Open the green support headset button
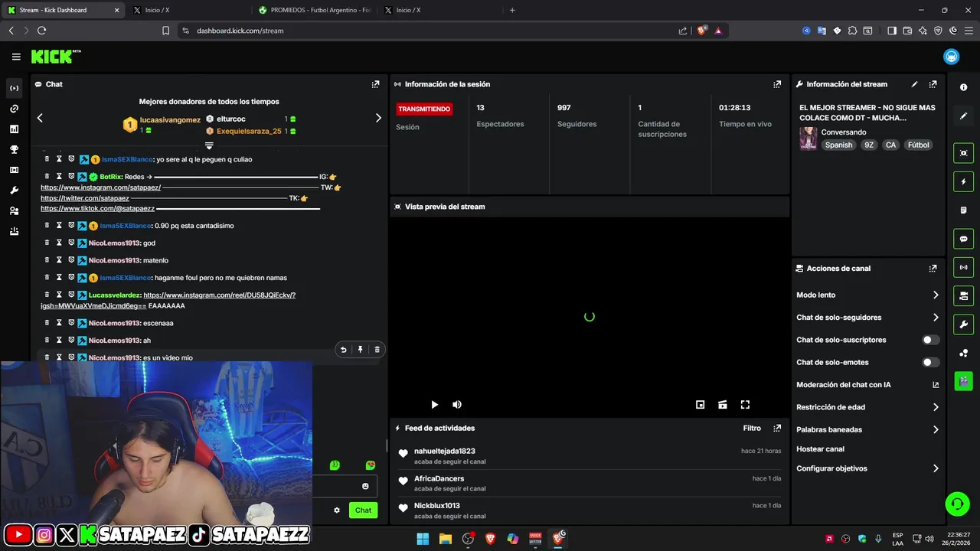Screen dimensions: 980x551 coord(957,504)
